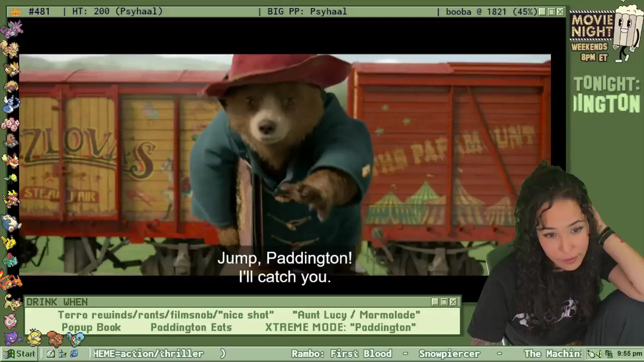644x362 pixels.
Task: Click the Arcanine sprite
Action: click(9, 49)
